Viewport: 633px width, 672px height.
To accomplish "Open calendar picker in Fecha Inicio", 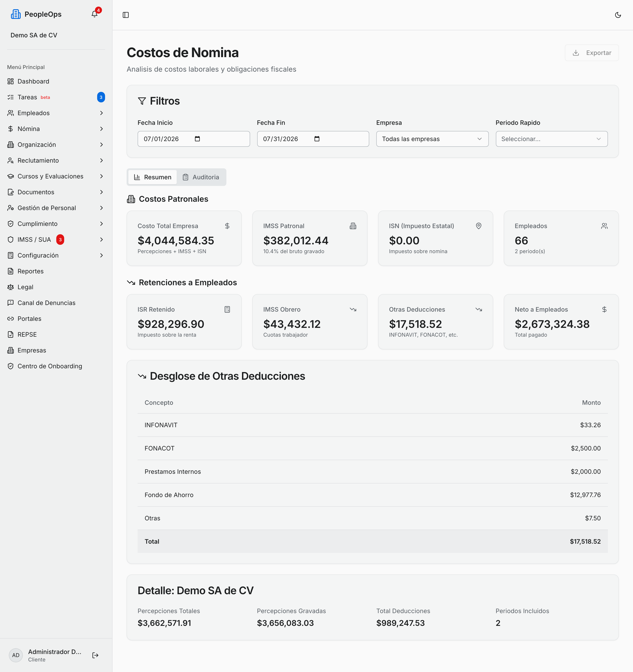I will pos(197,139).
